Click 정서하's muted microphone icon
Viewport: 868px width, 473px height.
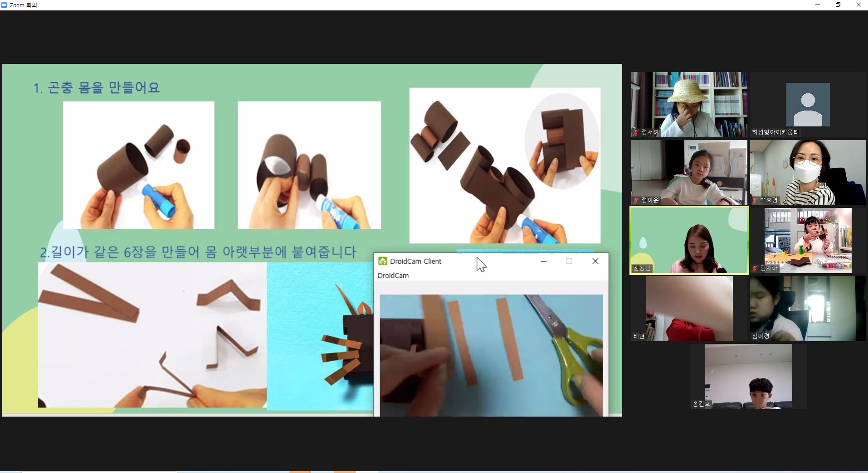coord(636,132)
